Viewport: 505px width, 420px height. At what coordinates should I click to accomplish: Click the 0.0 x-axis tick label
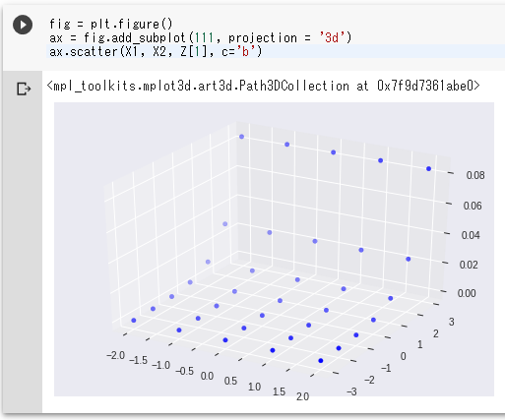tap(207, 376)
